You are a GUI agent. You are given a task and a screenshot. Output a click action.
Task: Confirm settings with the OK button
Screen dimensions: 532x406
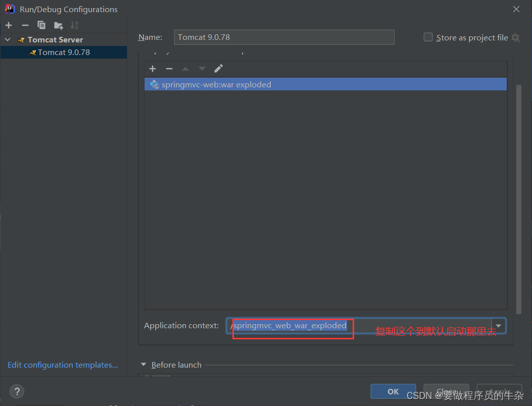pos(393,391)
